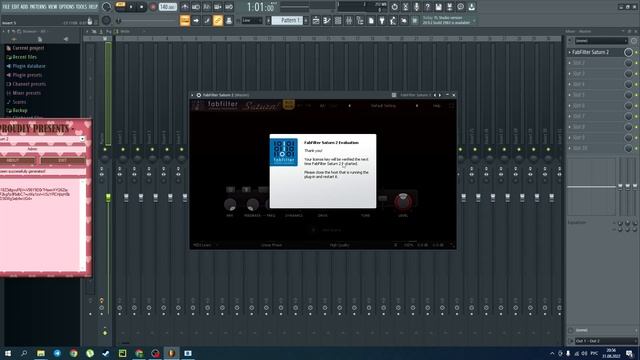Open the EDIT menu
The height and width of the screenshot is (360, 640).
pyautogui.click(x=16, y=7)
